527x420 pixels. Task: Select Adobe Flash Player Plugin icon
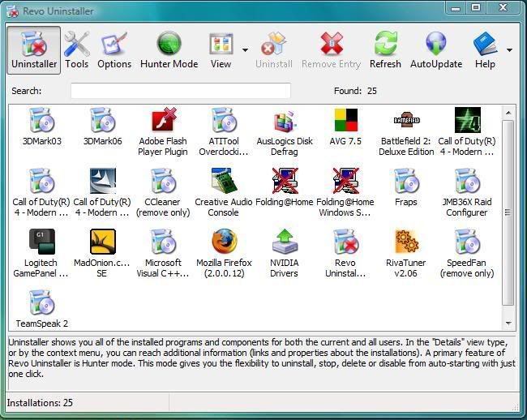click(163, 120)
